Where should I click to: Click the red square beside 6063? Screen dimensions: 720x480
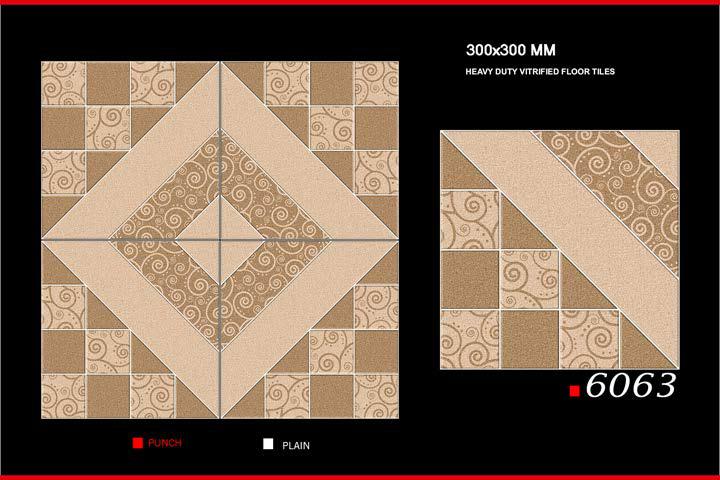point(574,391)
